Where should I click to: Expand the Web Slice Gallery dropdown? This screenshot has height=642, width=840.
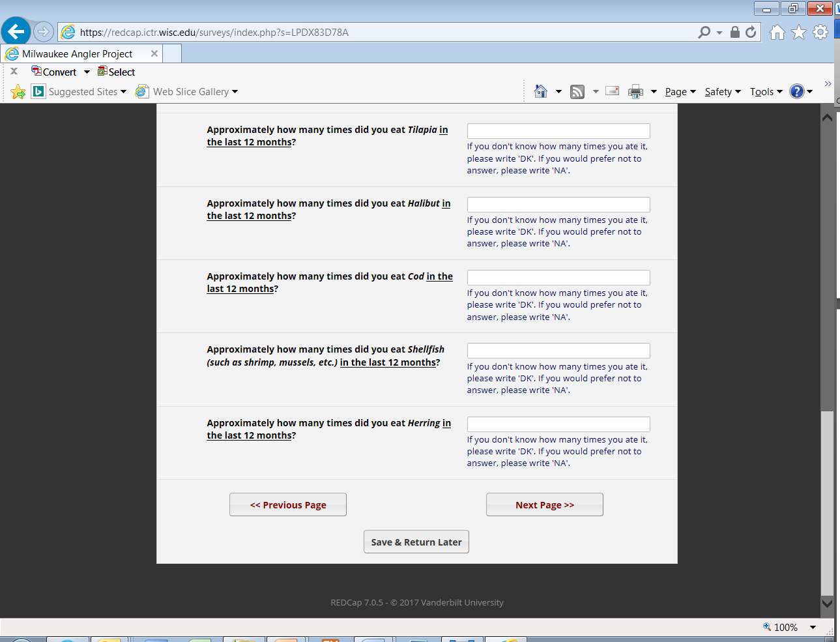[x=235, y=92]
